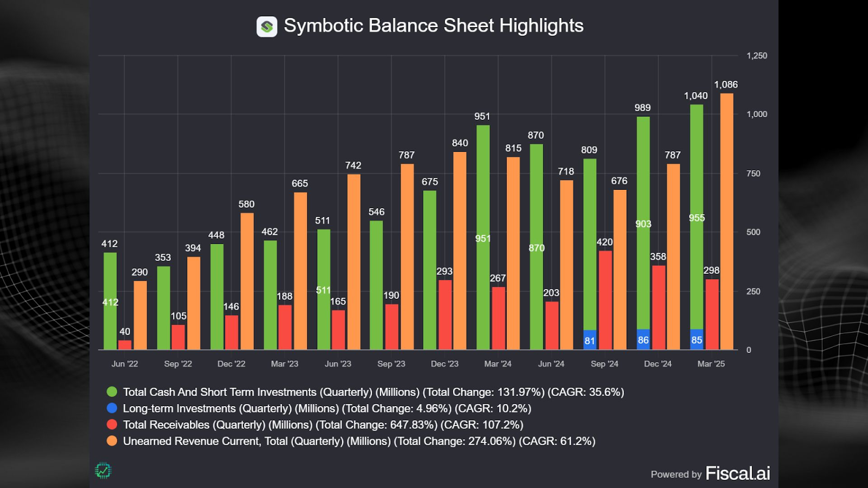Click the Symbotic logo icon beside the title
Image resolution: width=868 pixels, height=488 pixels.
point(266,26)
